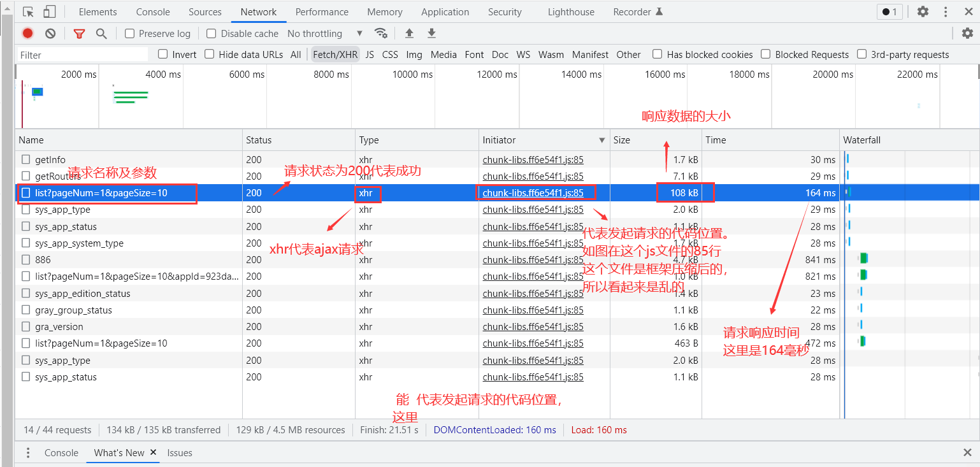
Task: Open chunk-libs.ff6e54f1.js:85 initiator link
Action: 533,192
